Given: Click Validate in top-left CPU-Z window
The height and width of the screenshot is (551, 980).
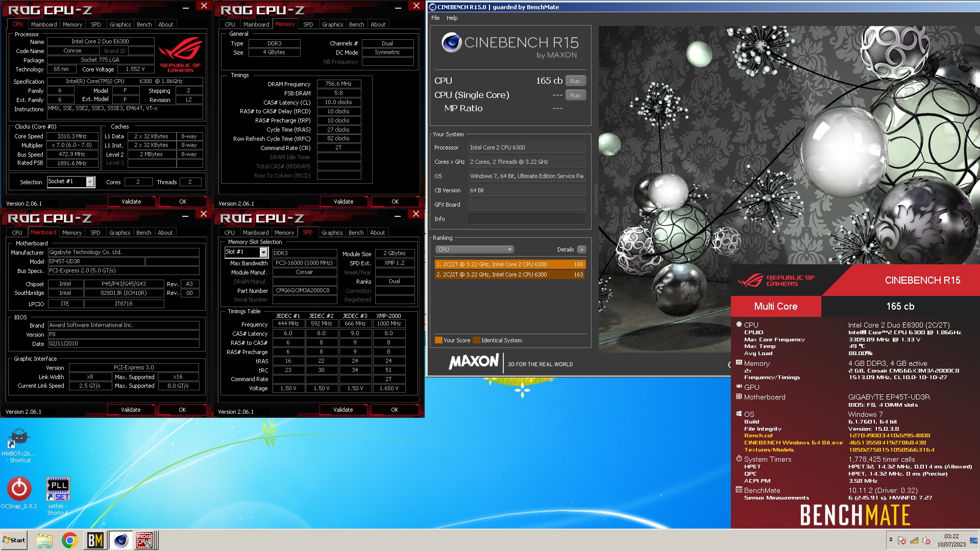Looking at the screenshot, I should (131, 202).
